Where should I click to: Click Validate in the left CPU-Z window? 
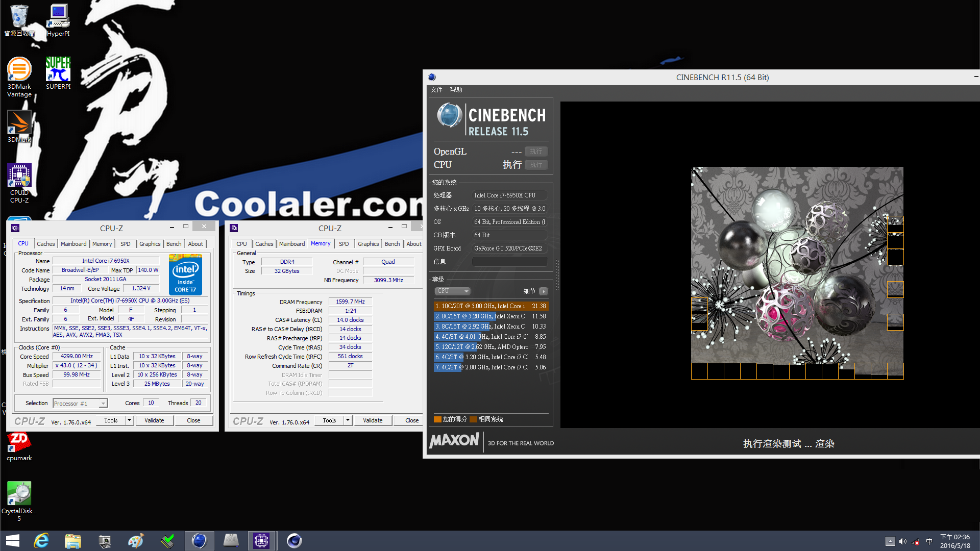[x=154, y=420]
